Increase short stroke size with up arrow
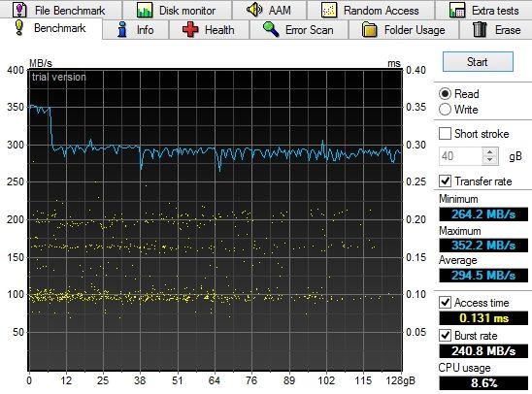This screenshot has width=532, height=394. pyautogui.click(x=489, y=152)
